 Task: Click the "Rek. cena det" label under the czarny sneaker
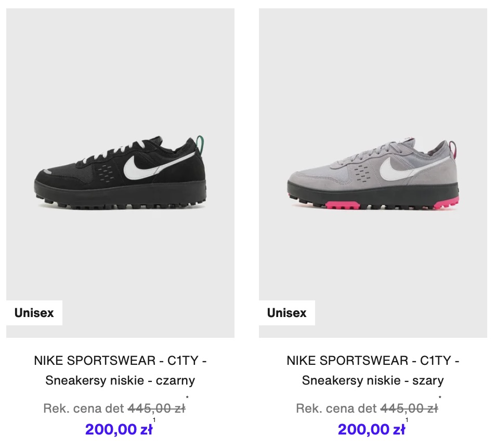tap(84, 409)
